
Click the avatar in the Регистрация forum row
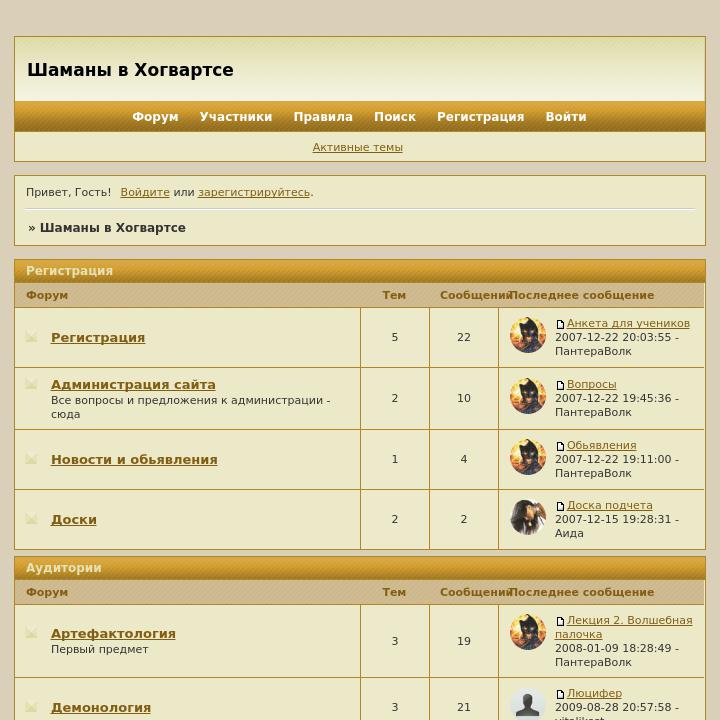pyautogui.click(x=528, y=335)
